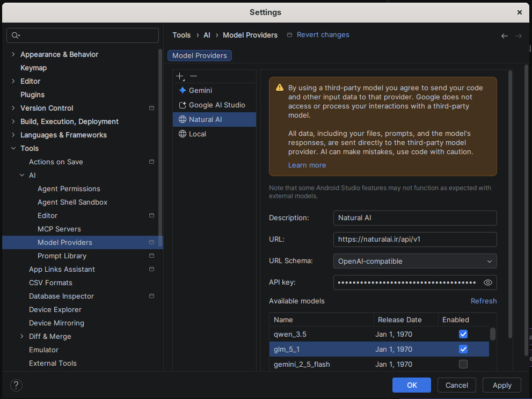Click the add provider plus icon
The width and height of the screenshot is (532, 399).
pos(180,76)
